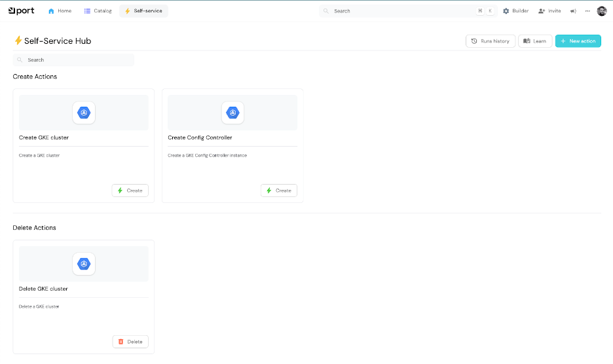Click the Port logo in the header
Screen dimensions: 613x364
[21, 10]
